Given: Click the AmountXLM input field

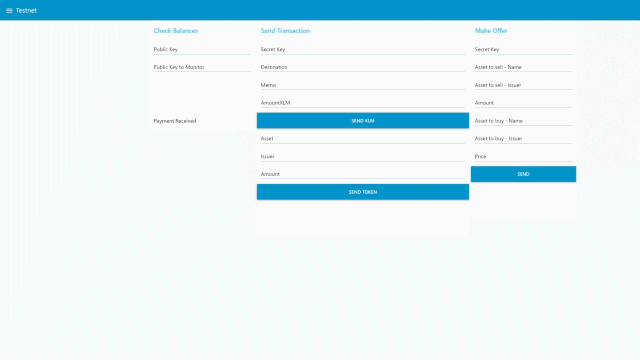Looking at the screenshot, I should 363,103.
